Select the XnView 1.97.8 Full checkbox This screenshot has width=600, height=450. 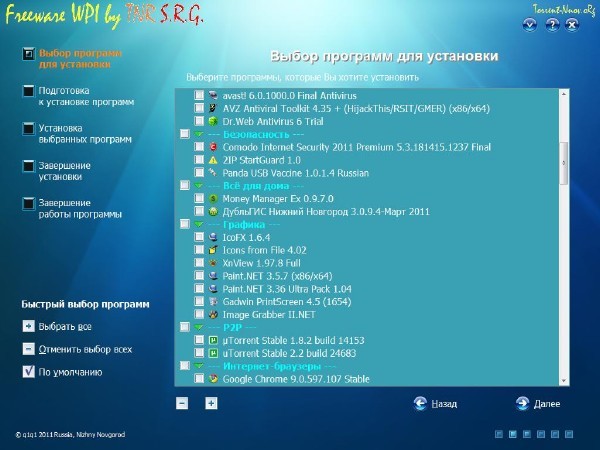pyautogui.click(x=199, y=262)
